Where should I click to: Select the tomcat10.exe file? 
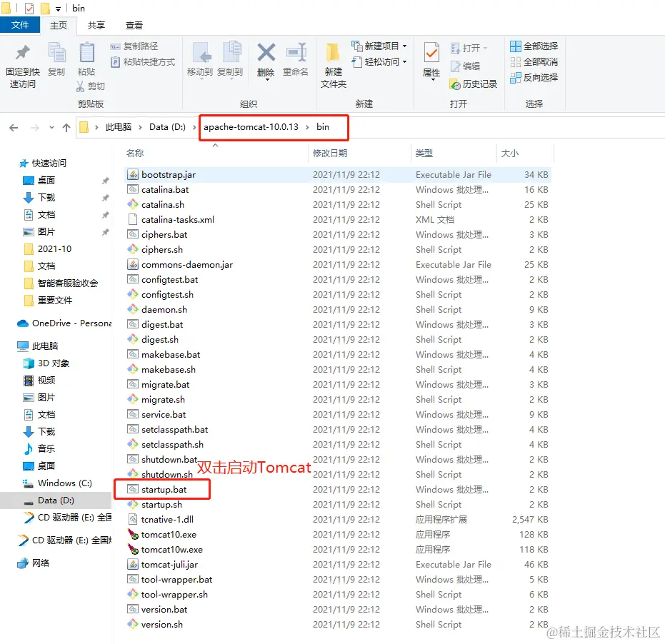pos(338,534)
